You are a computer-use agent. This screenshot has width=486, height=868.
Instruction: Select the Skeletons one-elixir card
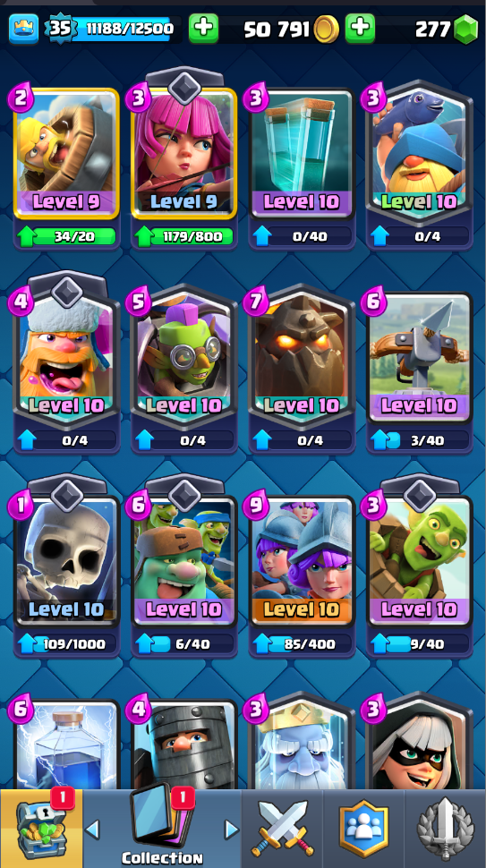[x=66, y=559]
